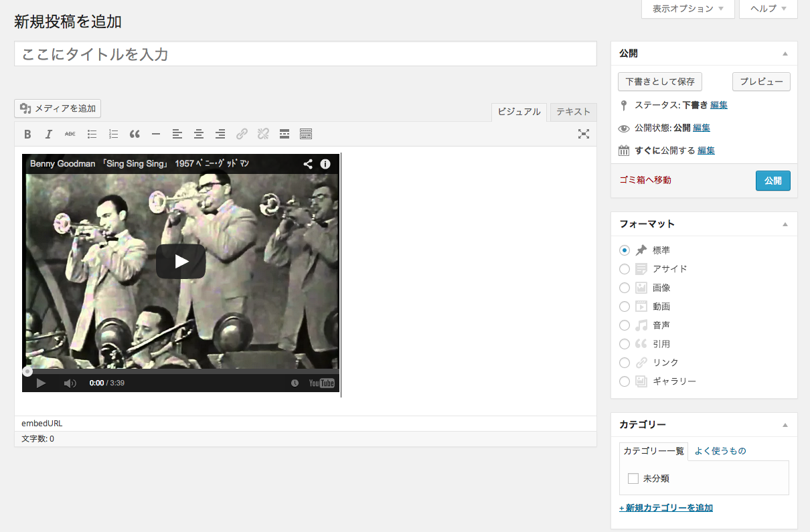810x532 pixels.
Task: Select the 画像 format radio button
Action: pyautogui.click(x=625, y=288)
